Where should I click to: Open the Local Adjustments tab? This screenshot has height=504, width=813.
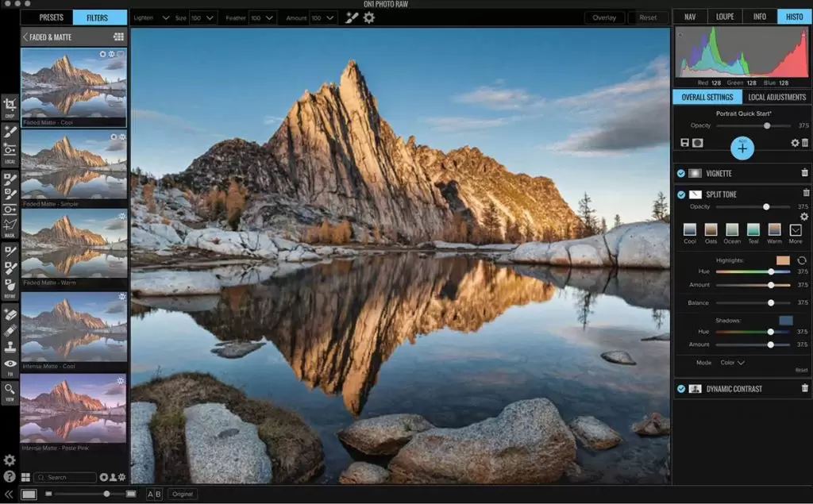pyautogui.click(x=776, y=97)
